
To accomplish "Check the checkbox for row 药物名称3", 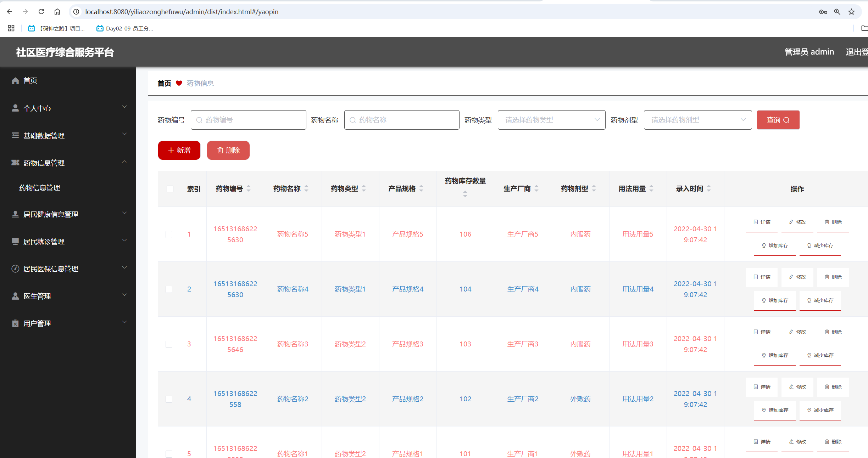I will (x=169, y=344).
